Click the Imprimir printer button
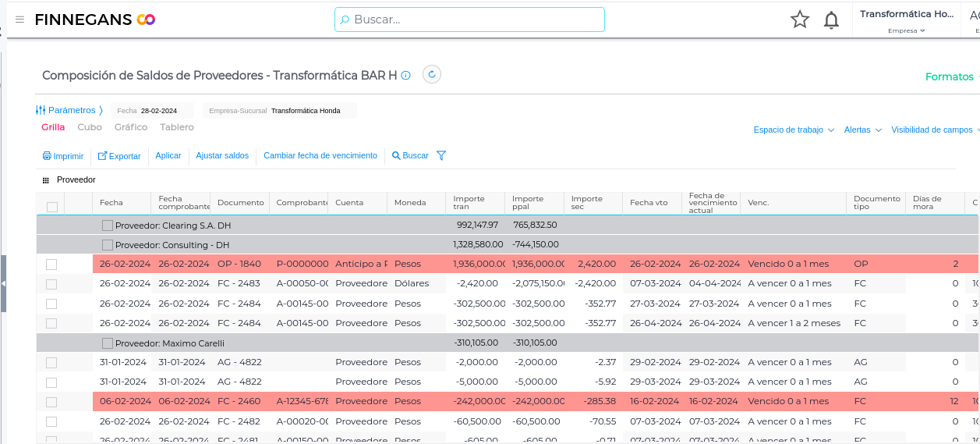Viewport: 980px width, 444px height. point(63,156)
